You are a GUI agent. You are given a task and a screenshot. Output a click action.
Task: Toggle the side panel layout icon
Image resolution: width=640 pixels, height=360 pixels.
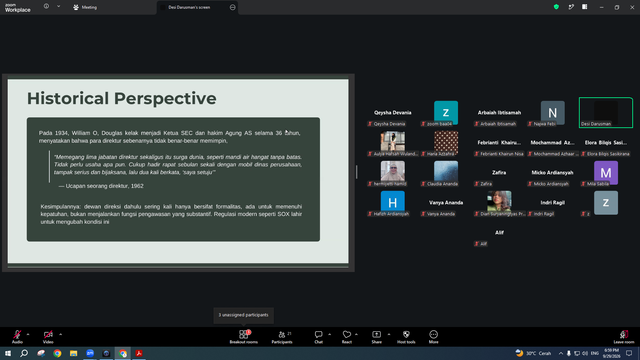[x=584, y=7]
